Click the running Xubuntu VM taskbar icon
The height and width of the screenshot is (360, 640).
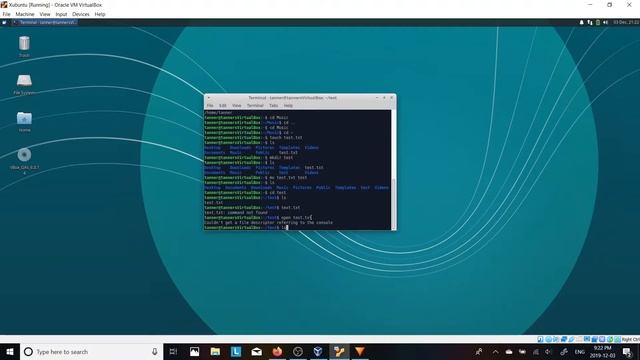(x=339, y=351)
